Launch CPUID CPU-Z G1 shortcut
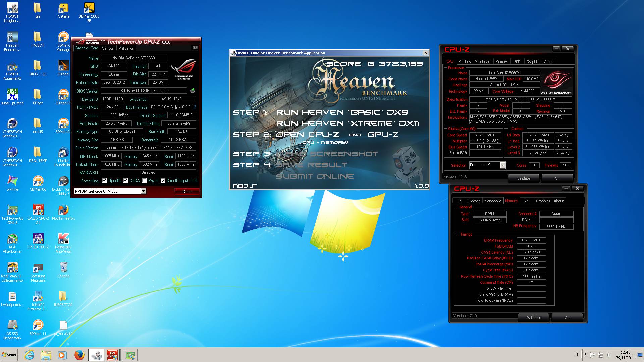This screenshot has height=362, width=644. [x=38, y=215]
